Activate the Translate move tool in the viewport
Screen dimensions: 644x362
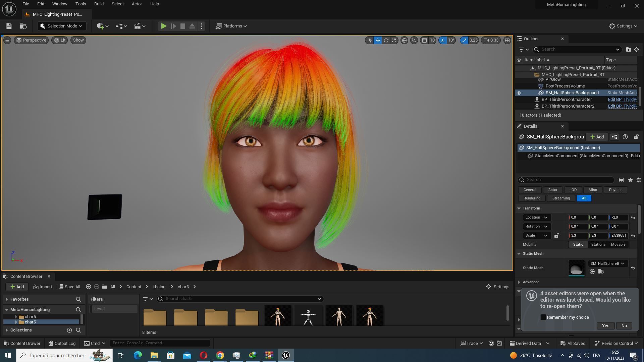click(x=378, y=40)
